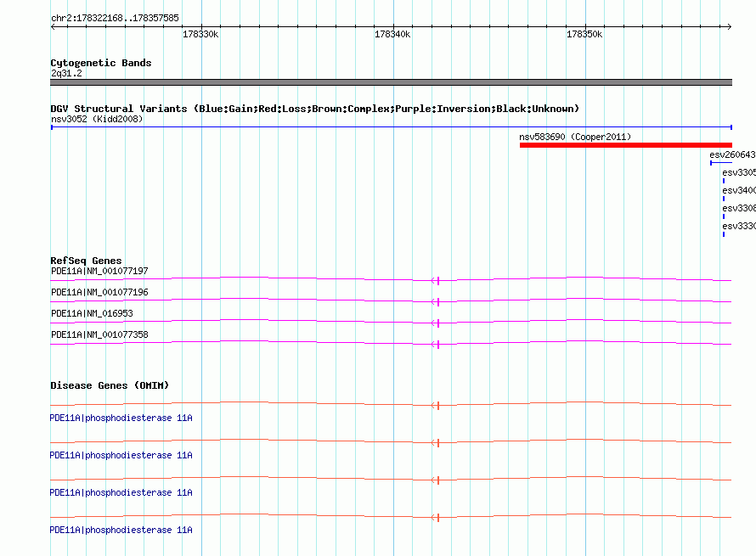756x556 pixels.
Task: Click the 2q31.2 band label
Action: 66,73
